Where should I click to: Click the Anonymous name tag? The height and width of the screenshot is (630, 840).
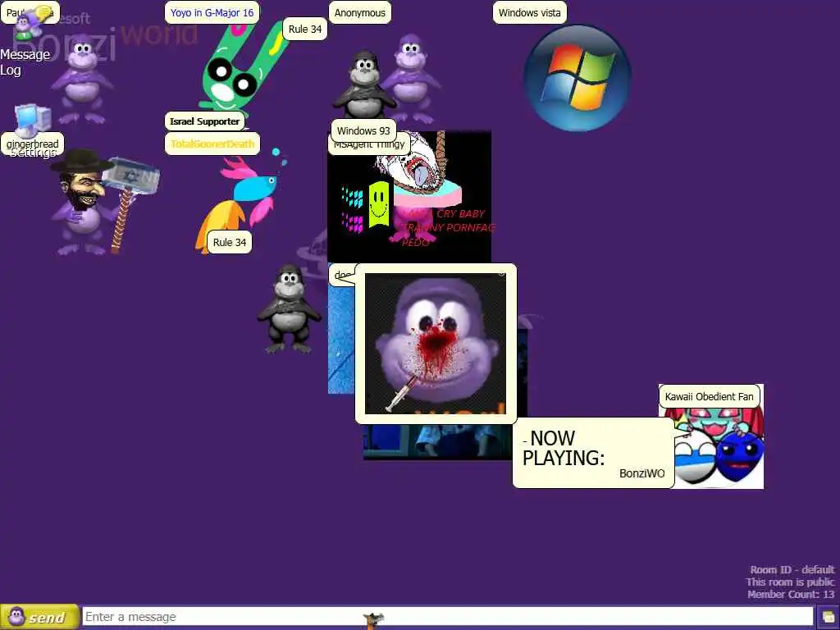(359, 13)
